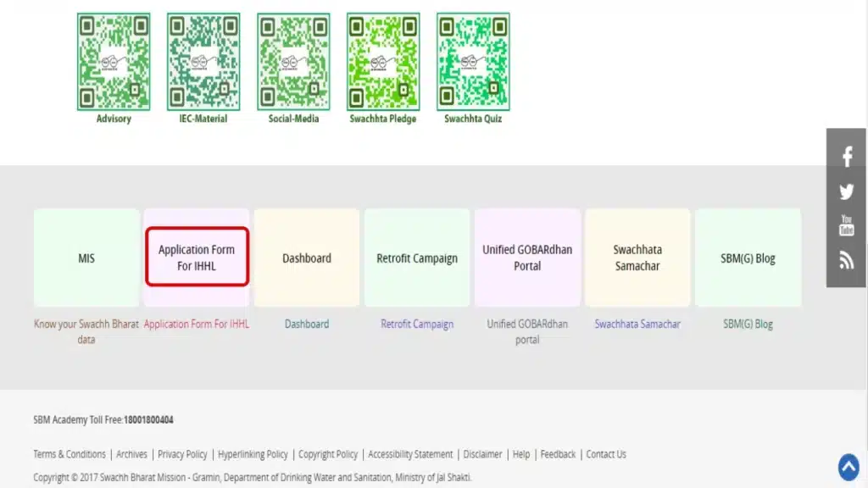This screenshot has height=488, width=868.
Task: Select the Swachhta Quiz QR code
Action: [x=473, y=61]
